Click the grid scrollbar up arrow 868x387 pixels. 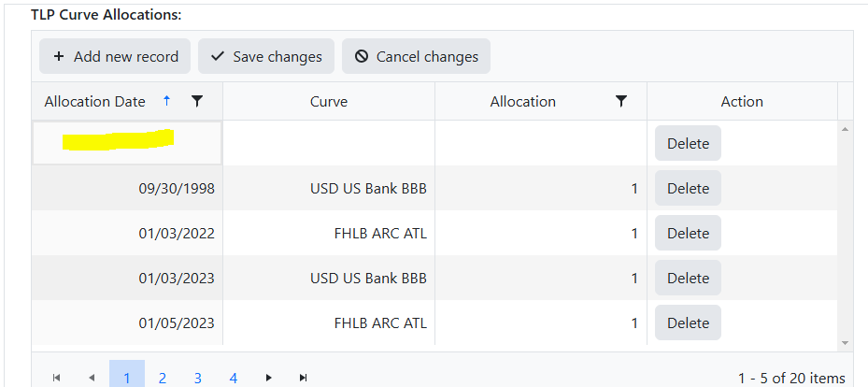click(x=845, y=130)
